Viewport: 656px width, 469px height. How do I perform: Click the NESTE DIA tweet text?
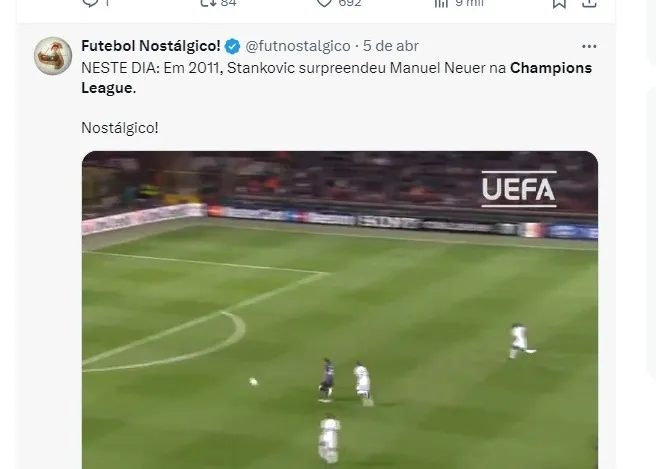[x=336, y=78]
